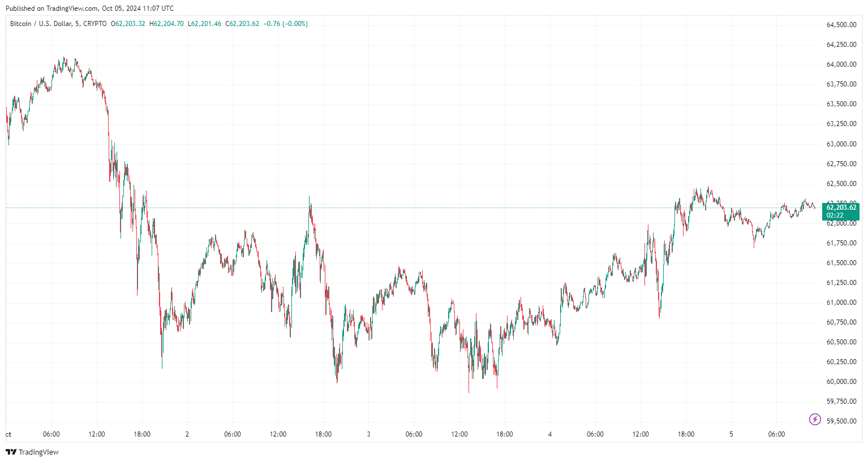
Task: Click the 64,000.00 price axis label
Action: pos(841,64)
